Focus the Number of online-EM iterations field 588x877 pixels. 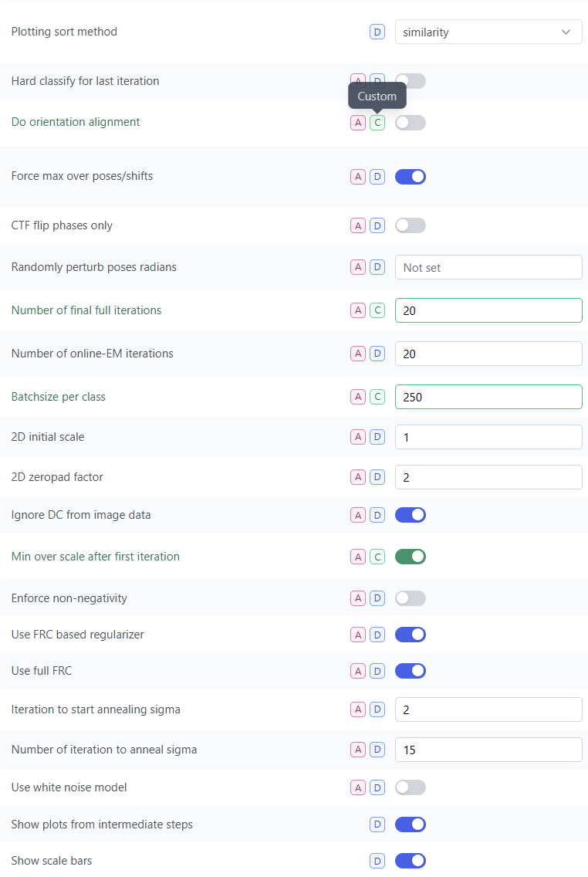(488, 354)
